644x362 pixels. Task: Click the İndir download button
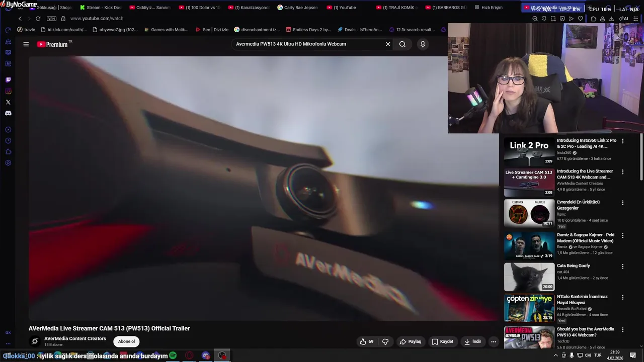472,341
